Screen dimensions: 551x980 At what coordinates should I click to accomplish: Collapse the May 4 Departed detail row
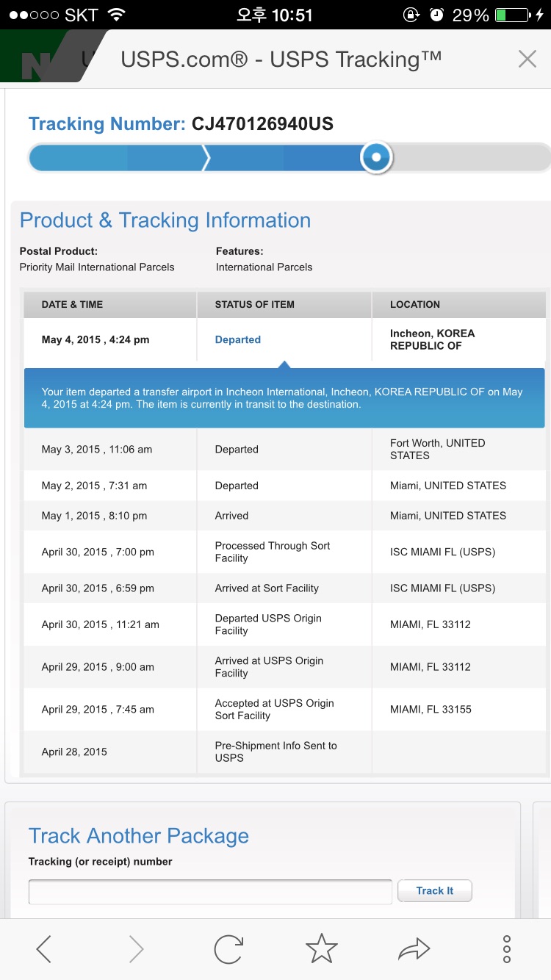coord(284,339)
